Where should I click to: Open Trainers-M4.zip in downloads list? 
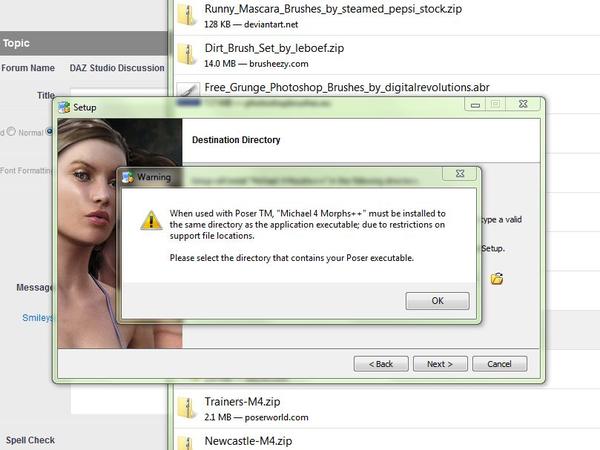click(x=242, y=402)
